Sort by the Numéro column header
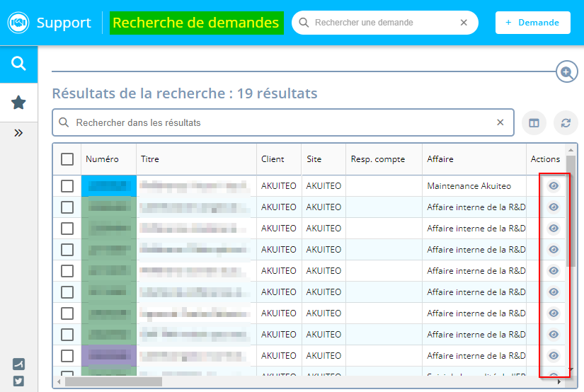Image resolution: width=584 pixels, height=392 pixels. pyautogui.click(x=102, y=159)
